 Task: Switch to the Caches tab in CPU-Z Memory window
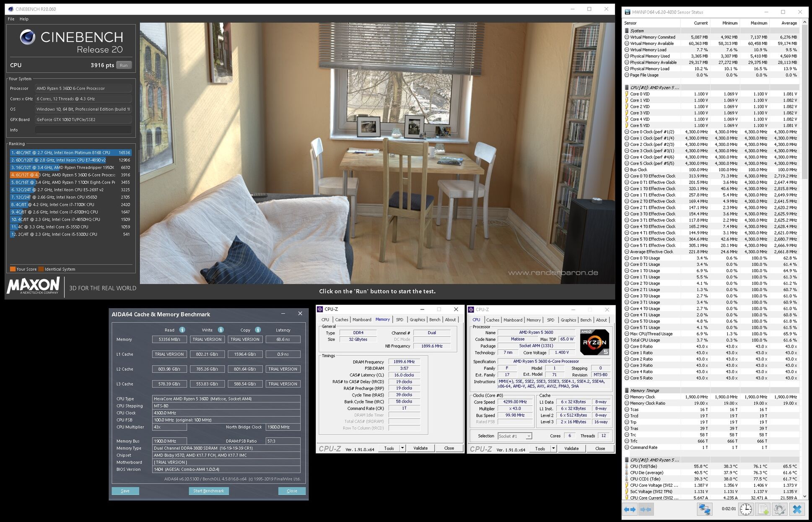click(x=341, y=319)
